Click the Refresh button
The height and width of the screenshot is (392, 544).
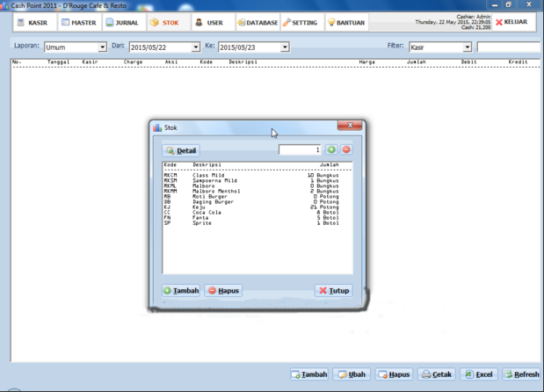pos(522,374)
